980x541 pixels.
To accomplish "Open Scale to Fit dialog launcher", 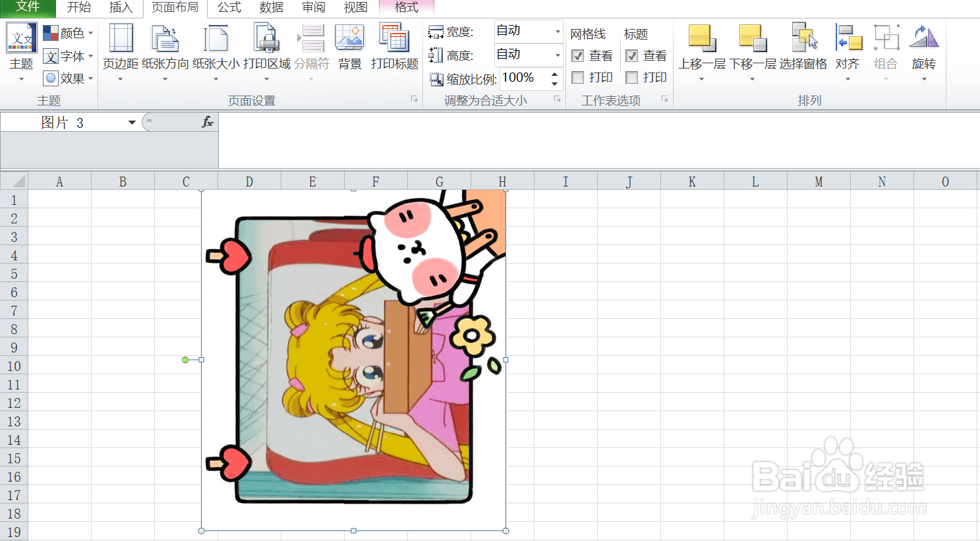I will point(557,100).
